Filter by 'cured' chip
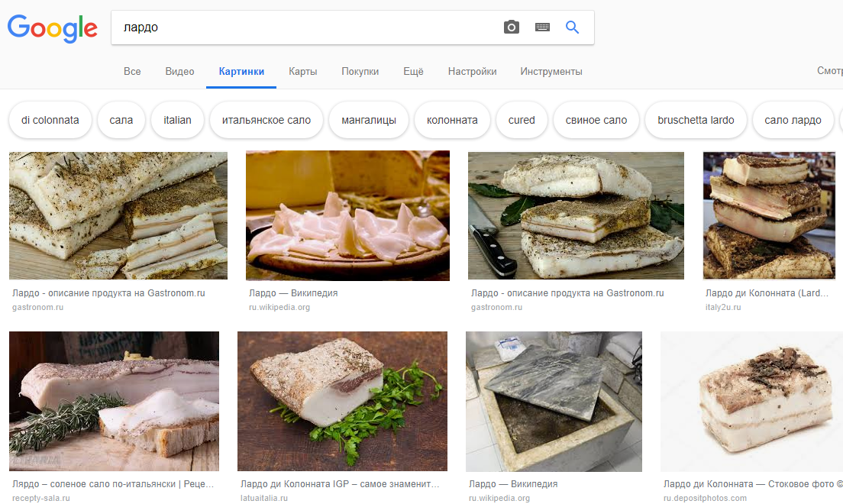This screenshot has width=843, height=504. [x=522, y=120]
